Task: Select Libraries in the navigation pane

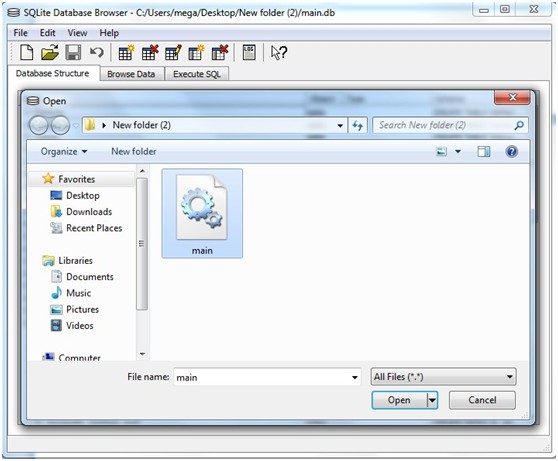Action: coord(75,261)
